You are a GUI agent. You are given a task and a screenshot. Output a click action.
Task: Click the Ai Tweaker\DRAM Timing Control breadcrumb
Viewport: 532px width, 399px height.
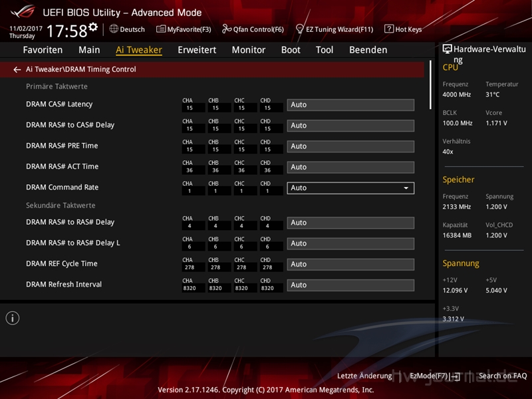81,69
